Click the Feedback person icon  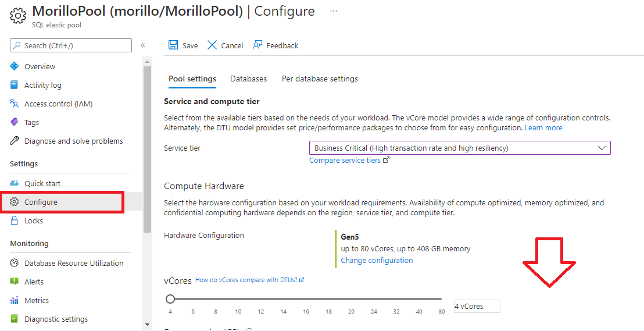coord(257,45)
